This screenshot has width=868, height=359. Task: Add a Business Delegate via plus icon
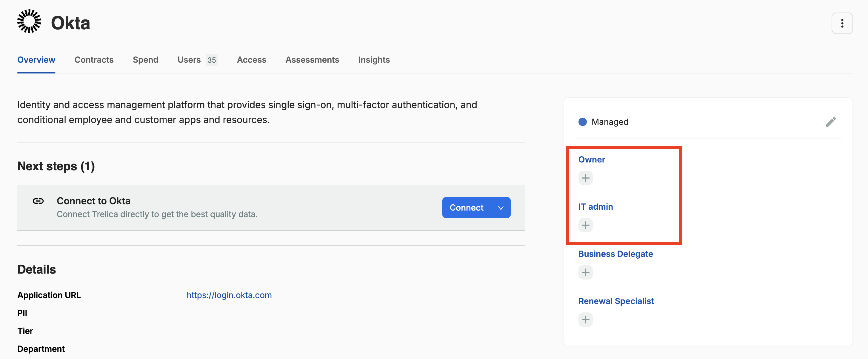click(x=585, y=272)
